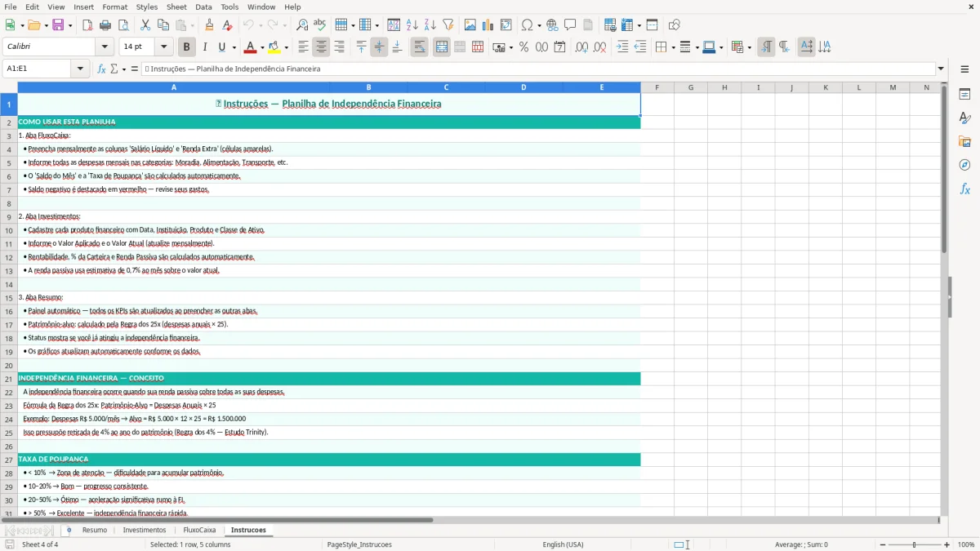The width and height of the screenshot is (980, 551).
Task: Click zoom in plus button
Action: coord(947,544)
